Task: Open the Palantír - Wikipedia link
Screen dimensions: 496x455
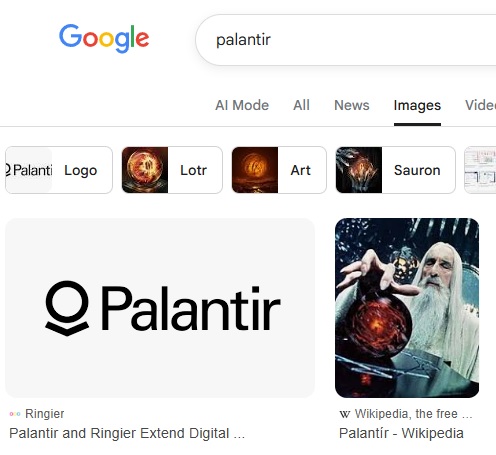Action: [x=401, y=433]
